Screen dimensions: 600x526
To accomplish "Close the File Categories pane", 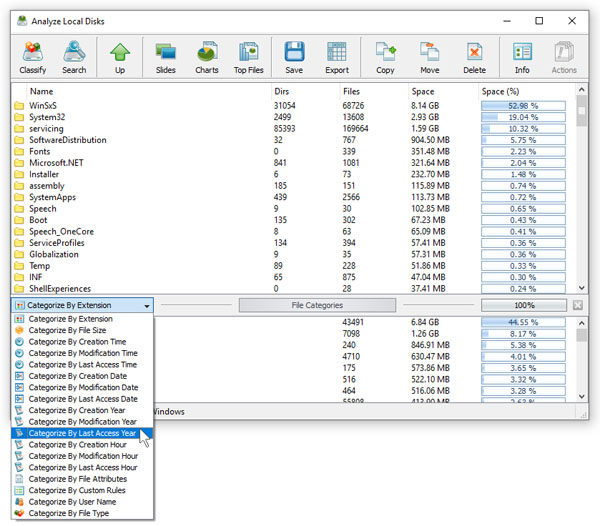I will coord(578,305).
